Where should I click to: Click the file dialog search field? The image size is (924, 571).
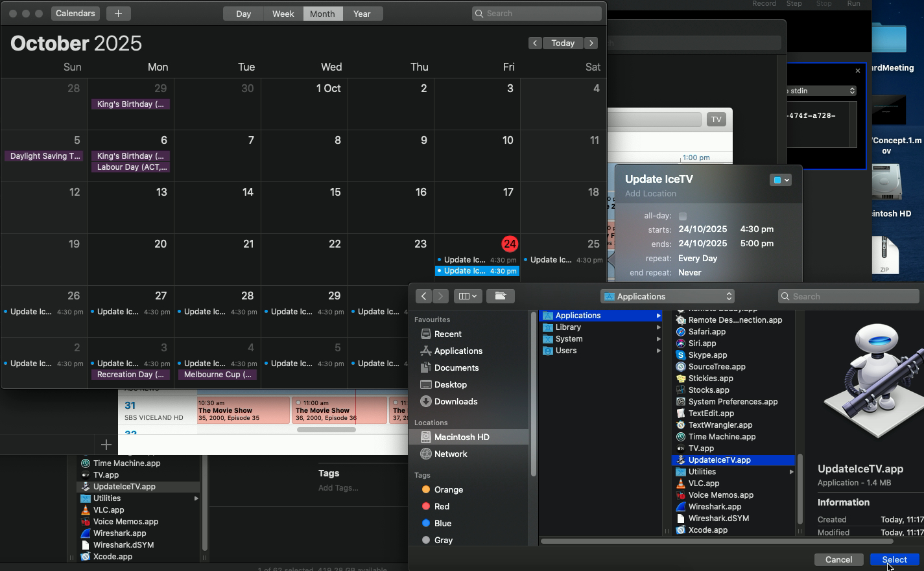pyautogui.click(x=848, y=296)
